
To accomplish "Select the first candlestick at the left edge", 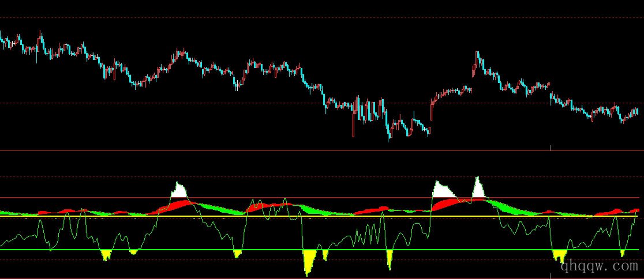I will (x=2, y=42).
